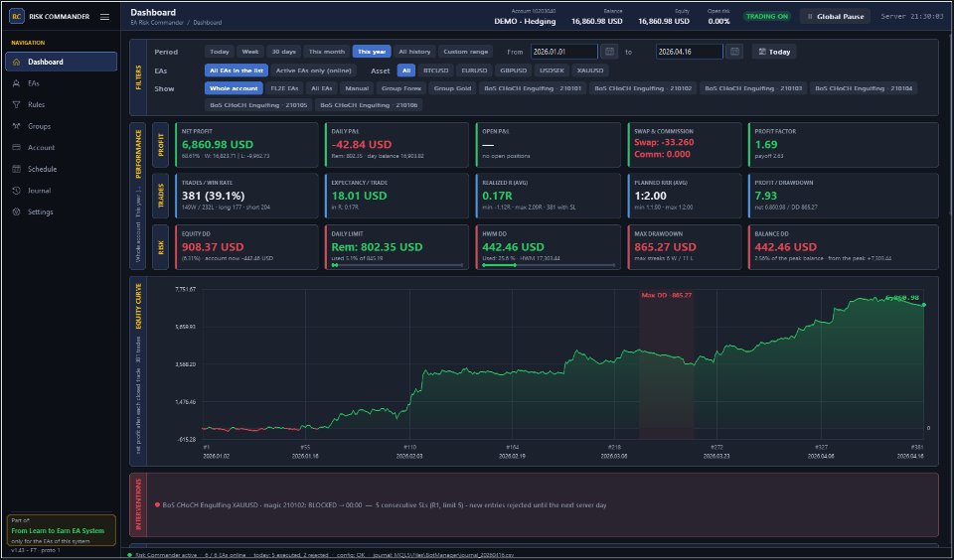This screenshot has width=954, height=560.
Task: Show BoS CHoCH Engulfing 210103
Action: [753, 88]
